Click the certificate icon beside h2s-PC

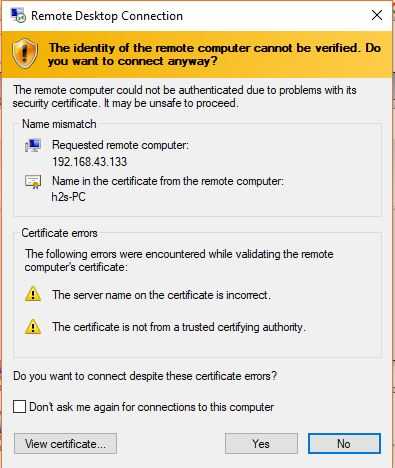pos(33,182)
